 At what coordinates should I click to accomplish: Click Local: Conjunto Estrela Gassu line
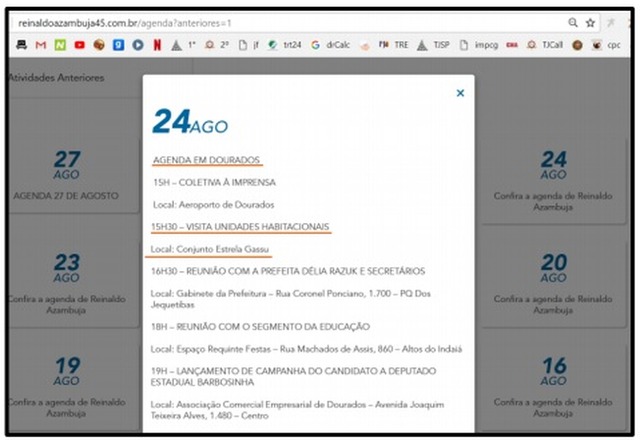click(x=209, y=249)
